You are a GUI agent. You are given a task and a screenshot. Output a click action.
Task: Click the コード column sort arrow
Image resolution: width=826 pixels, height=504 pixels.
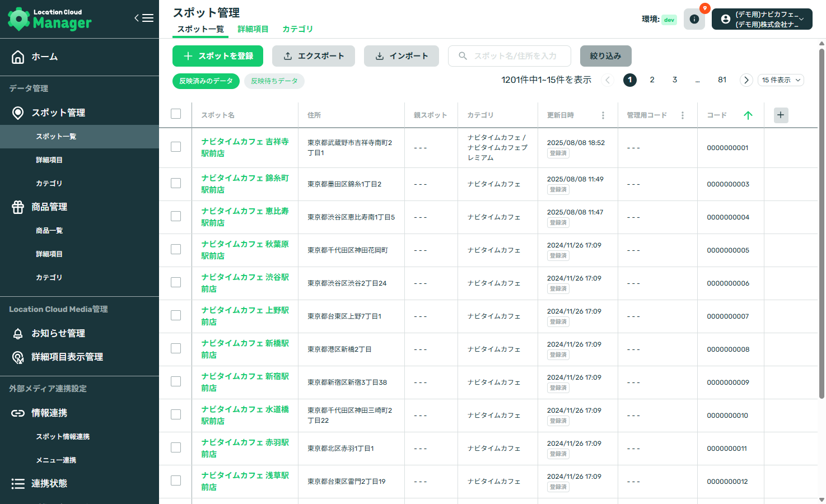click(748, 115)
